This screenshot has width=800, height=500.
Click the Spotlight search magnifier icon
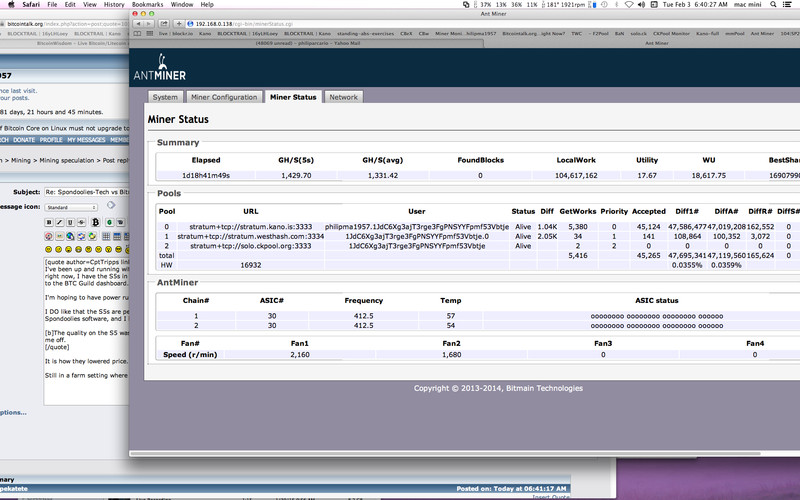point(773,4)
